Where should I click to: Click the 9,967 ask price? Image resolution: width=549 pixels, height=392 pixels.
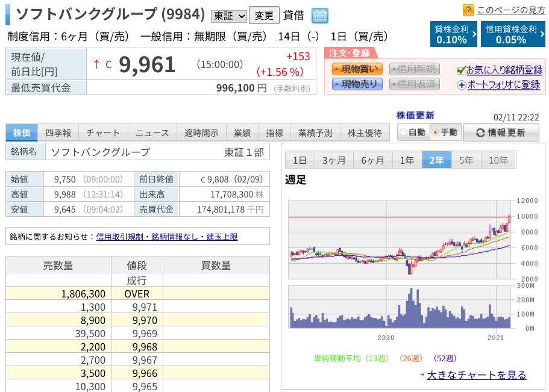coord(145,361)
